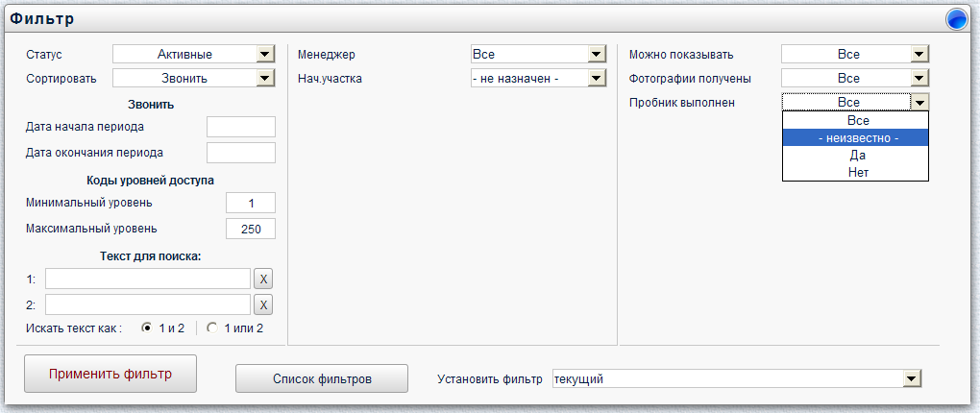Clear search text field 2 with X

click(263, 304)
